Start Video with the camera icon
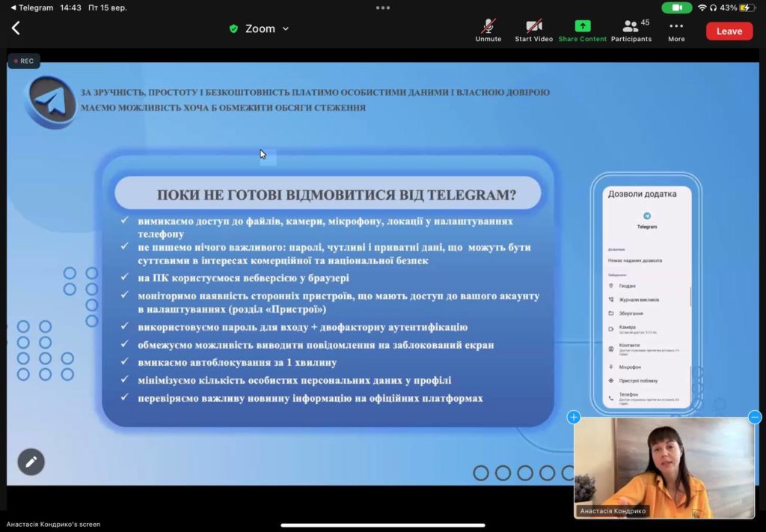 pyautogui.click(x=533, y=30)
